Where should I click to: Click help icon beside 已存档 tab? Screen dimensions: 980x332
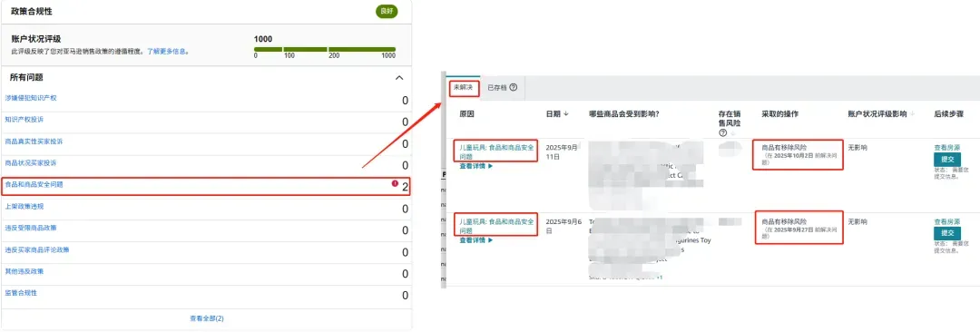click(x=513, y=87)
